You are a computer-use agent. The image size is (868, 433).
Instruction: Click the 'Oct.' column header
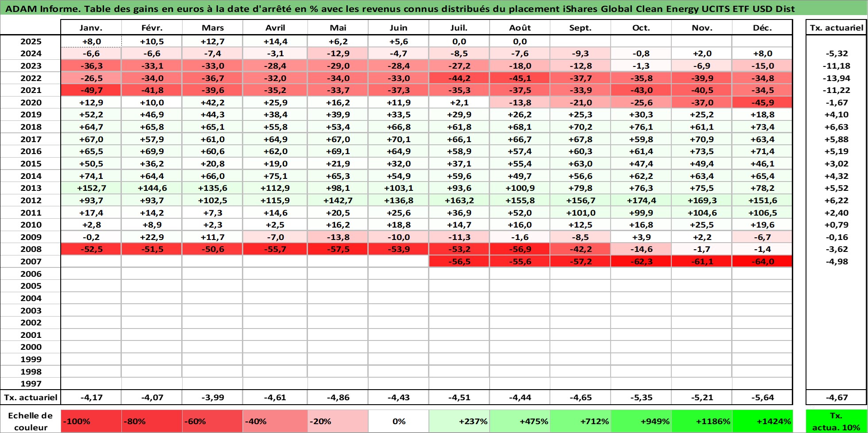pyautogui.click(x=641, y=27)
